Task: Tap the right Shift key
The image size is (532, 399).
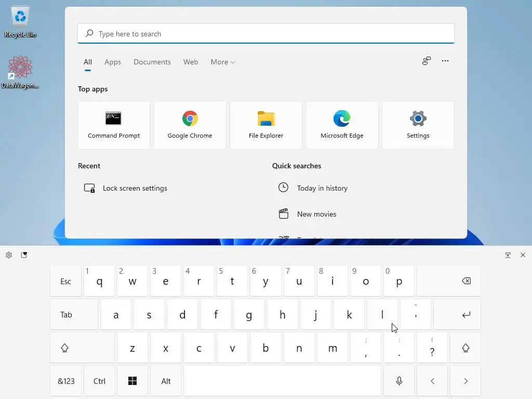Action: tap(465, 348)
